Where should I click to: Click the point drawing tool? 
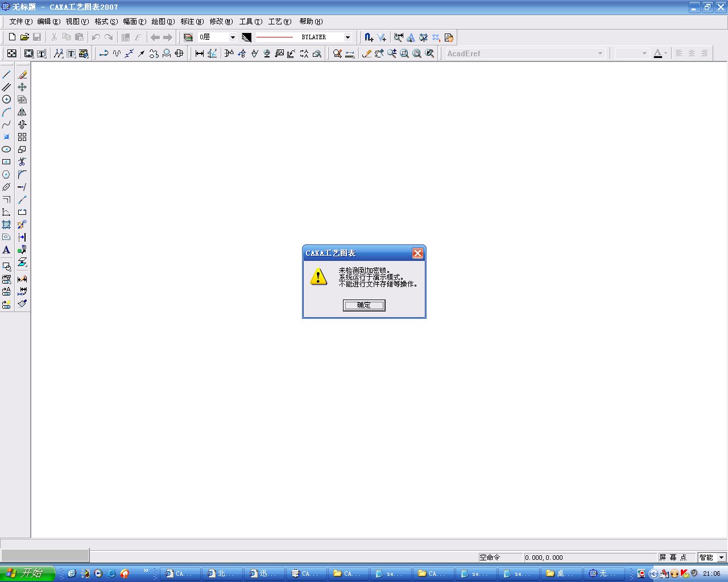tap(7, 137)
